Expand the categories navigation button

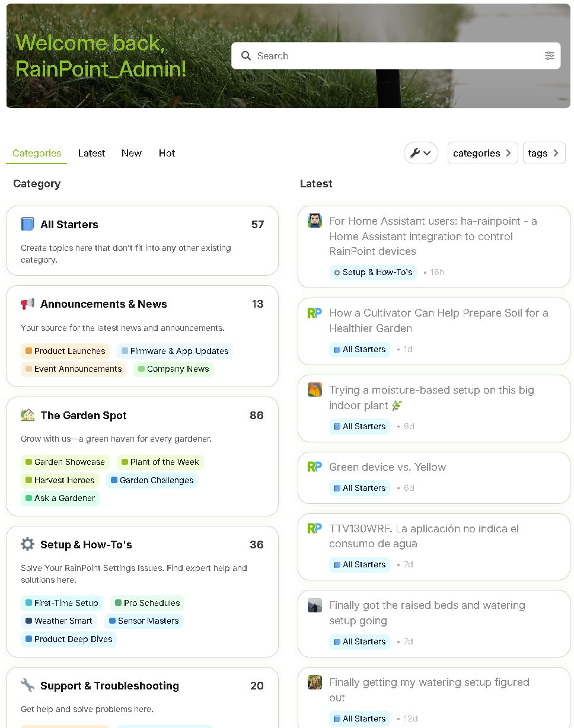click(483, 153)
